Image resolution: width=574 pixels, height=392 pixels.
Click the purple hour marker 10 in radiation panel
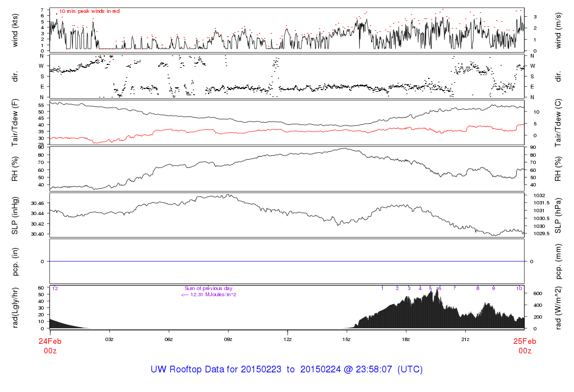pyautogui.click(x=520, y=288)
